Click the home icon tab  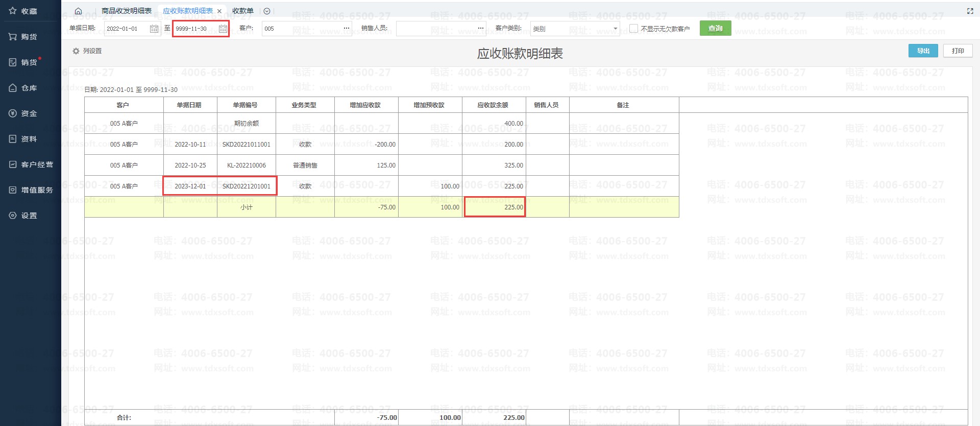tap(78, 11)
